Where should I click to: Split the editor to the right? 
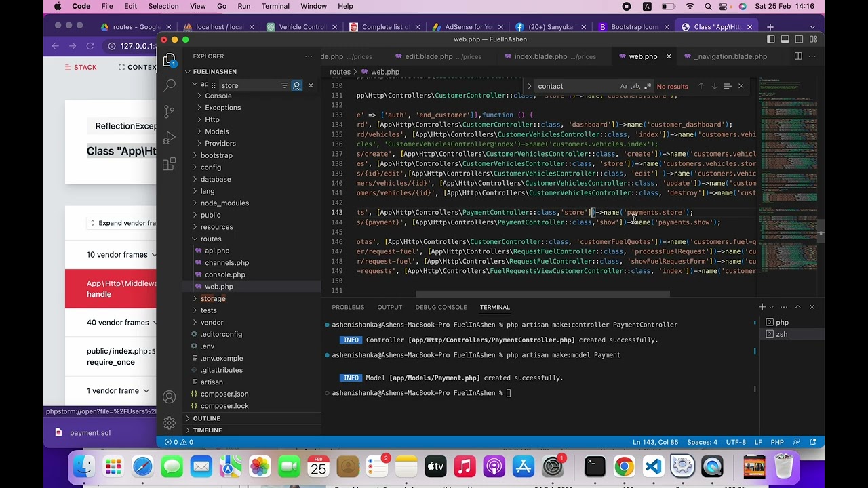point(798,56)
